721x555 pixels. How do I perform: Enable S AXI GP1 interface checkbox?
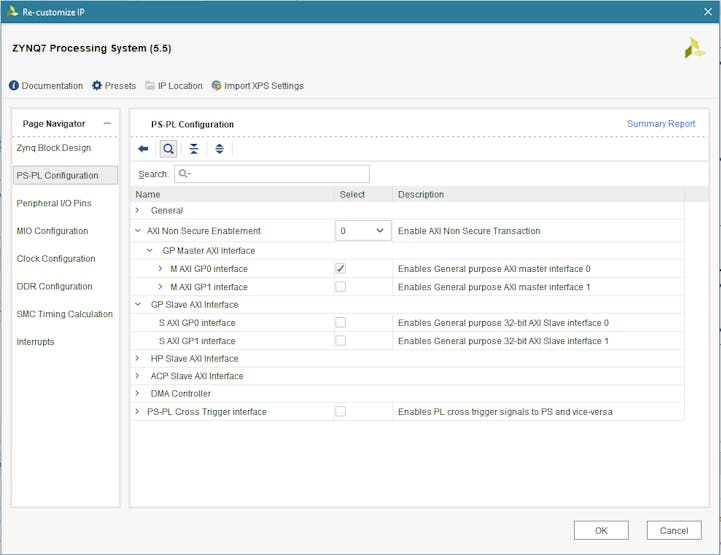(x=340, y=340)
